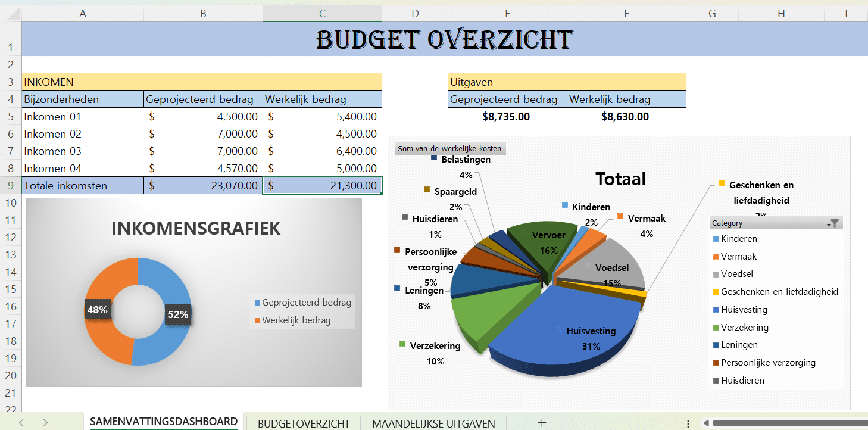This screenshot has width=868, height=430.
Task: Click the previous sheet navigation arrow
Action: 21,423
